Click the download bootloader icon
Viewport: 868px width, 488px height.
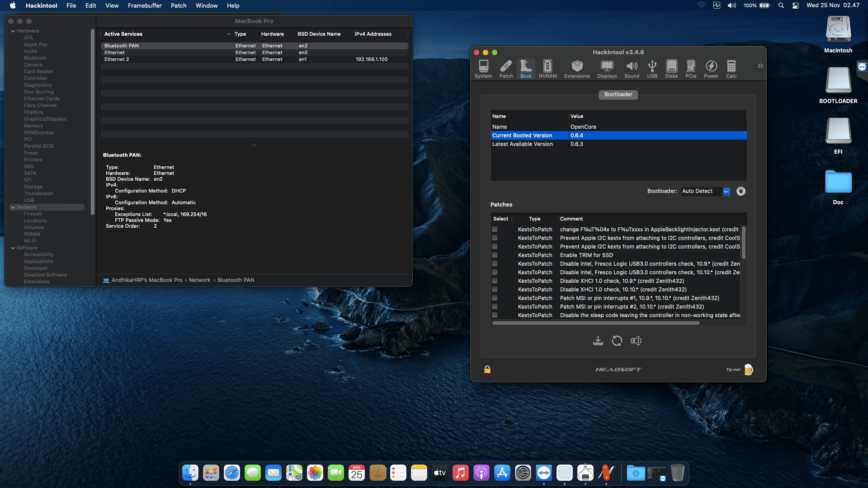(598, 341)
